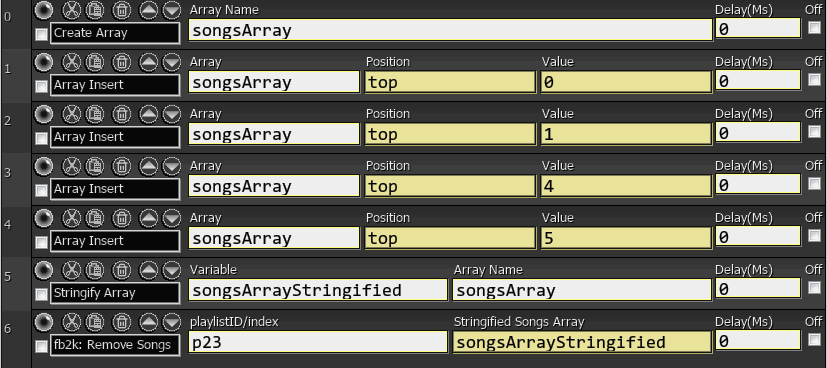The image size is (827, 368).
Task: Toggle the Off checkbox for row 0
Action: (814, 28)
